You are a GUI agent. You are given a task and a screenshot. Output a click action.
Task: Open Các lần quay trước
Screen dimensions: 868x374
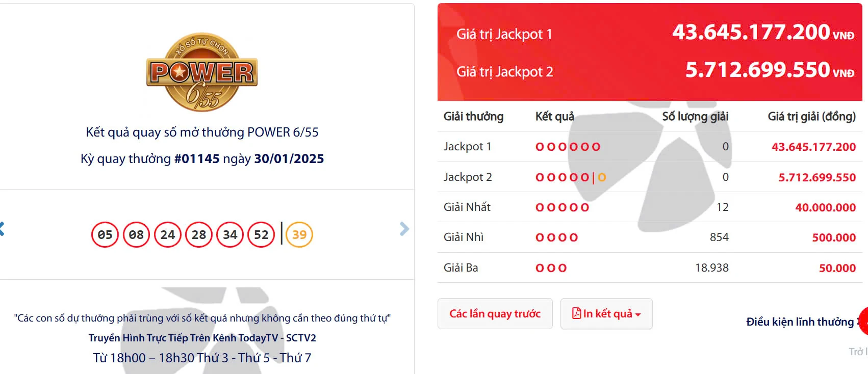[x=495, y=314]
